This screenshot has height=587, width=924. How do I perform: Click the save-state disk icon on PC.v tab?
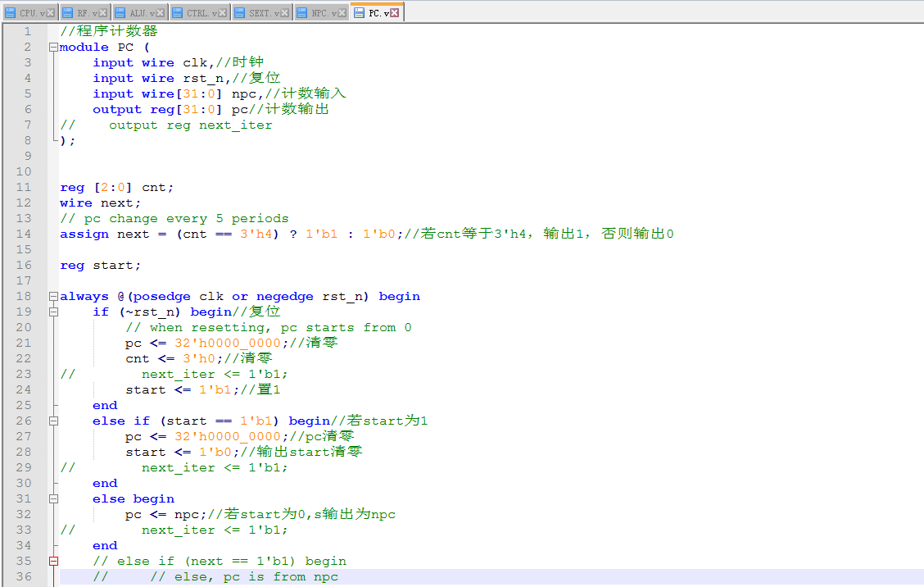(x=359, y=12)
